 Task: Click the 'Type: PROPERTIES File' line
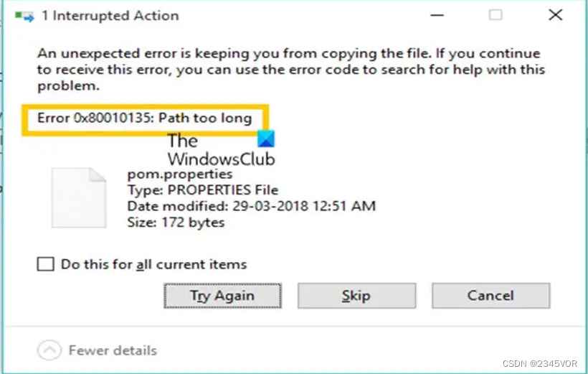click(203, 190)
